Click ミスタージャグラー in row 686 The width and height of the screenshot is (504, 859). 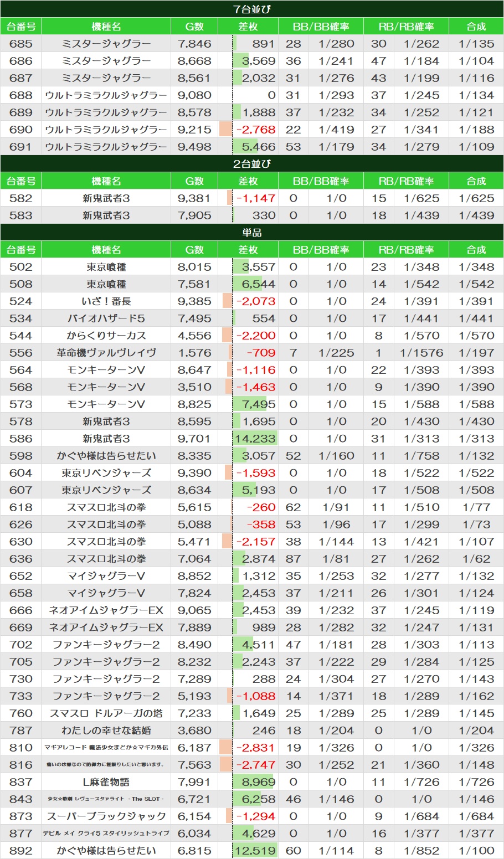(x=106, y=61)
